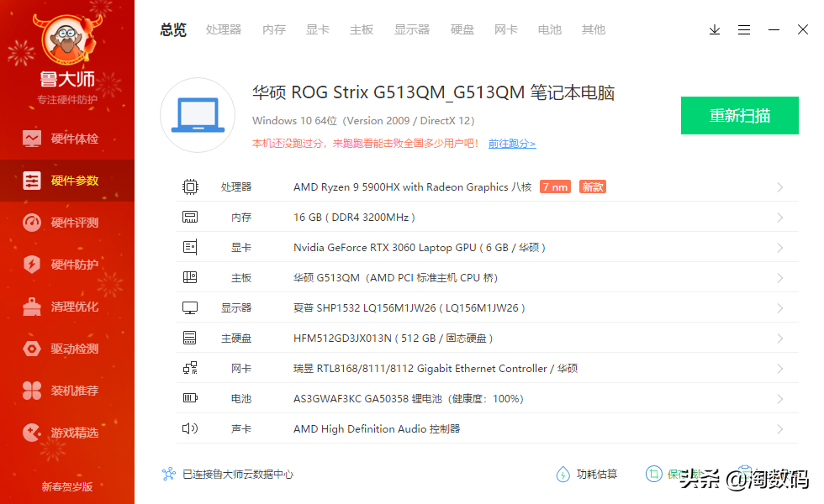Switch to the 总览 tab

pyautogui.click(x=173, y=30)
